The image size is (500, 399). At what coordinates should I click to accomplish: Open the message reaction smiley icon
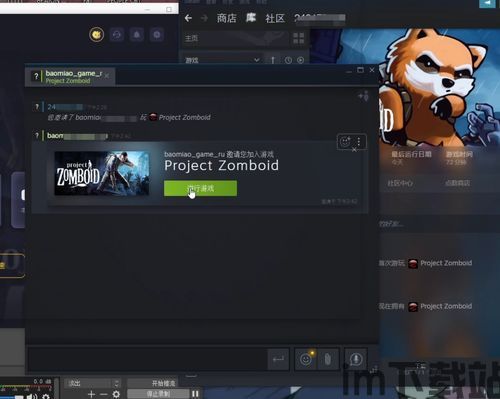coord(345,142)
